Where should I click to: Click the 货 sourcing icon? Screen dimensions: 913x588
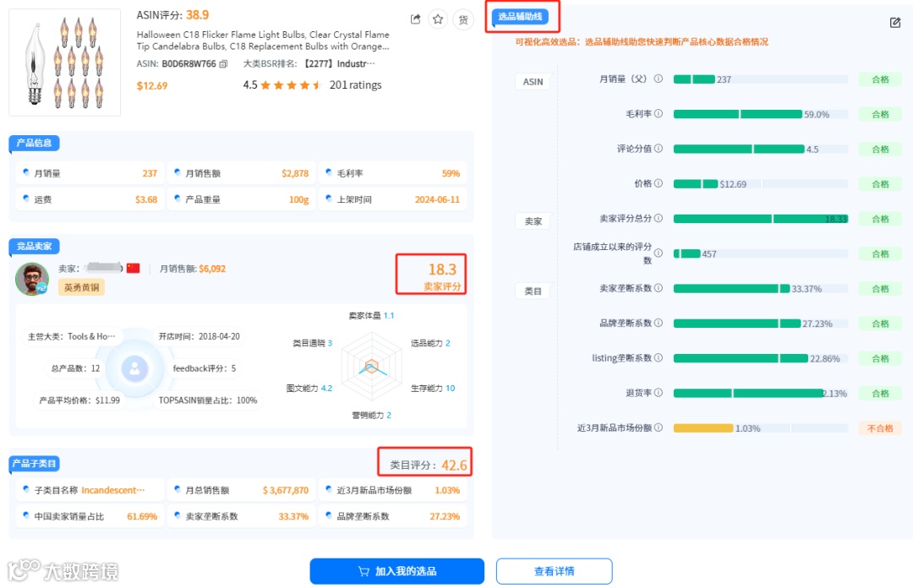463,19
